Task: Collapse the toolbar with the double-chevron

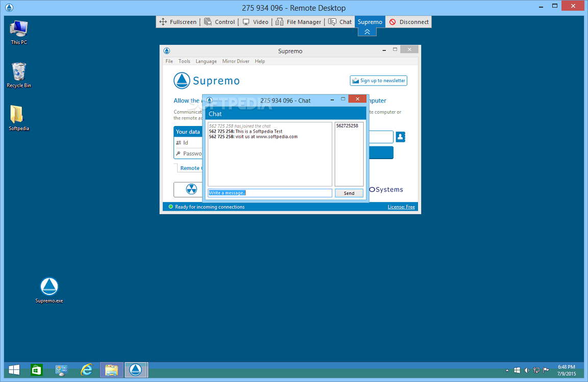Action: (367, 32)
